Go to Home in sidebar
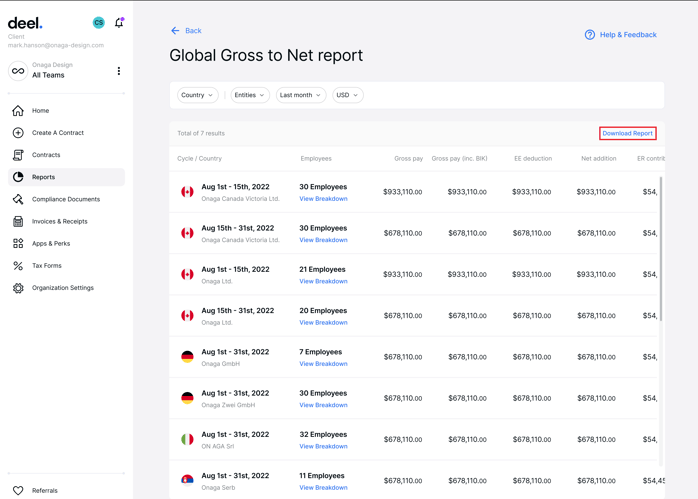Image resolution: width=698 pixels, height=499 pixels. pyautogui.click(x=66, y=110)
